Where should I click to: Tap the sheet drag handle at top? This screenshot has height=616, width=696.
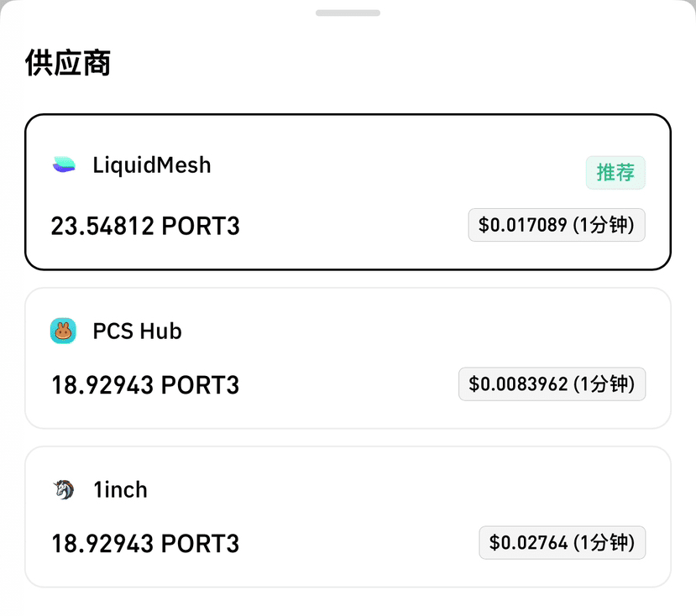coord(348,13)
